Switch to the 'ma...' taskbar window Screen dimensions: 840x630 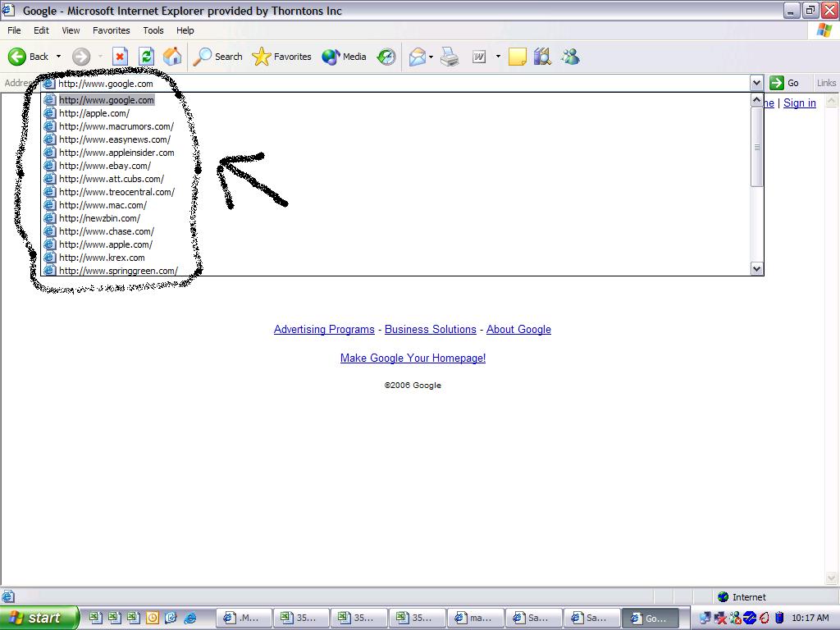point(475,619)
